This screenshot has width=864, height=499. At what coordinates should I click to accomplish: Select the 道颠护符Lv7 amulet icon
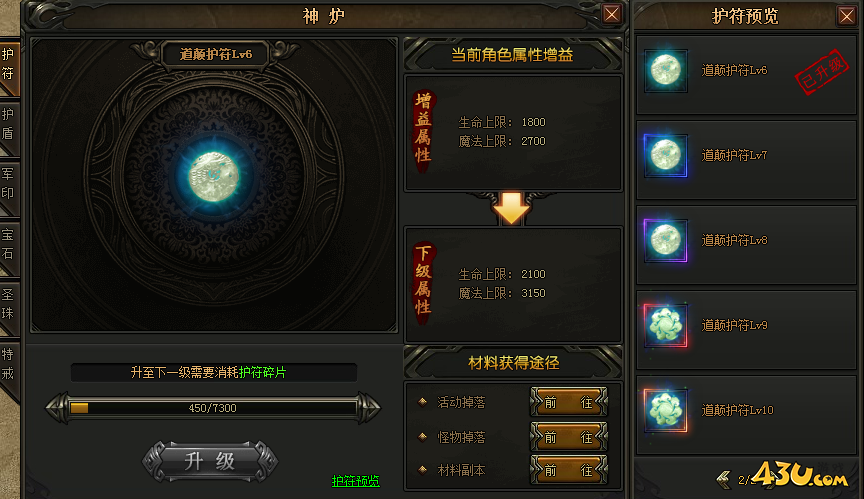(x=666, y=155)
